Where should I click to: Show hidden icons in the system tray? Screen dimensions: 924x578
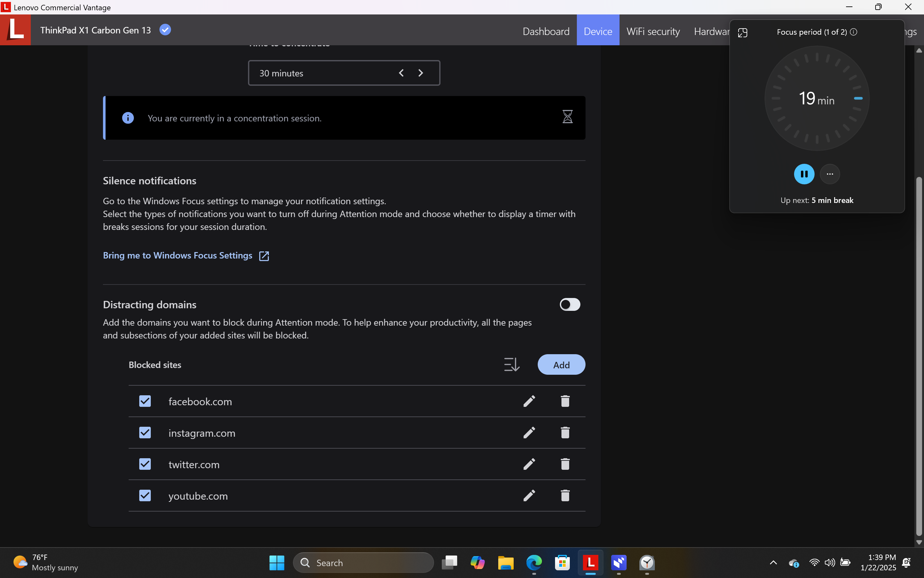pos(773,563)
